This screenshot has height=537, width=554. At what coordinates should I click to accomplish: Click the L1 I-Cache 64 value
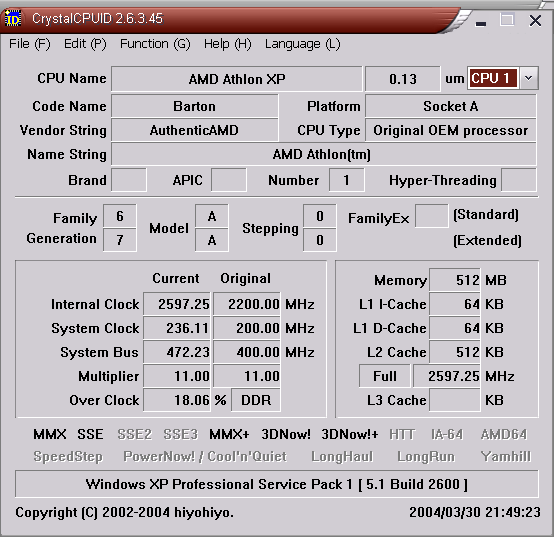(455, 304)
